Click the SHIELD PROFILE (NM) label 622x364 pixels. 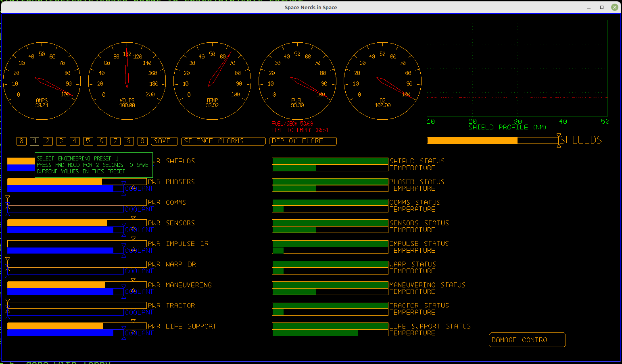point(507,127)
